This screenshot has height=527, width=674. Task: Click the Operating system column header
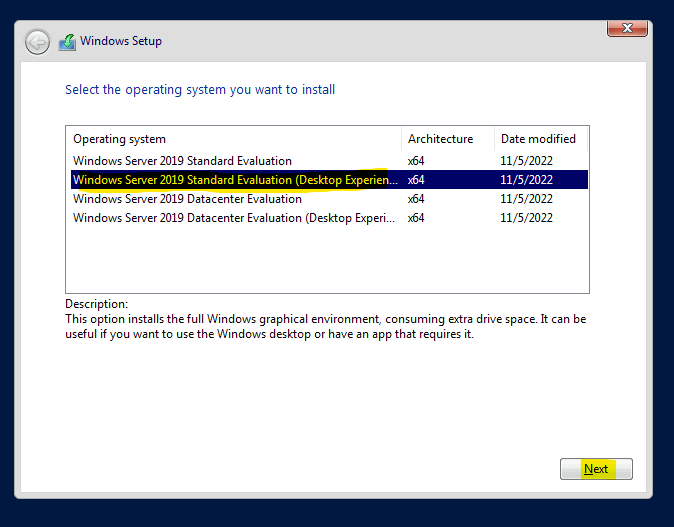[234, 139]
